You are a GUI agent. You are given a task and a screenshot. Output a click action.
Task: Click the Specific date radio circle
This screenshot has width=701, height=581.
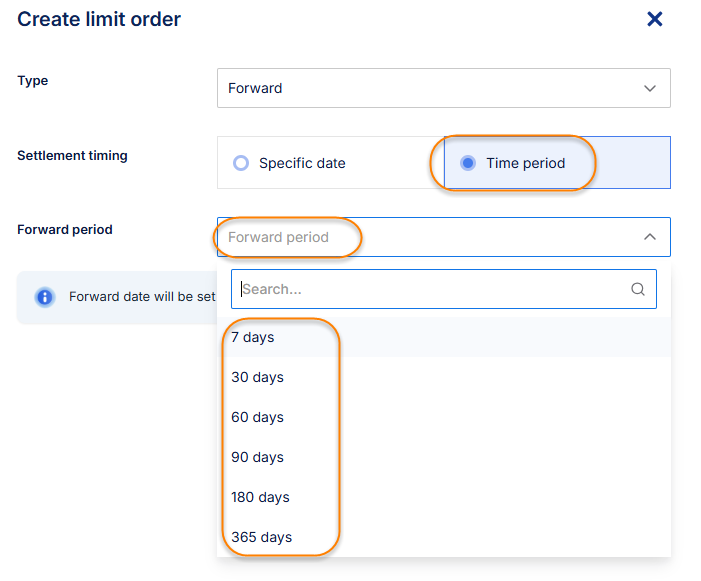240,163
